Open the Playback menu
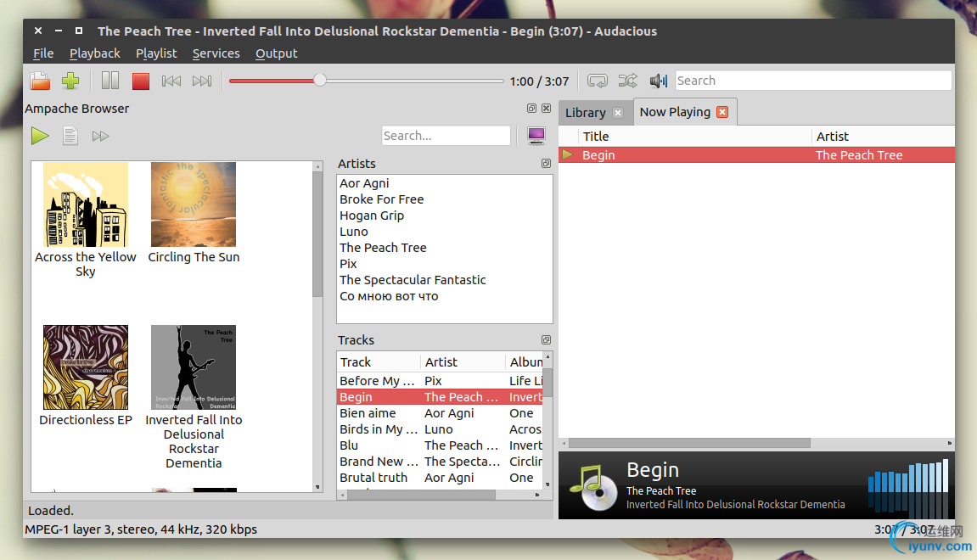Screen dimensions: 977x560 95,53
